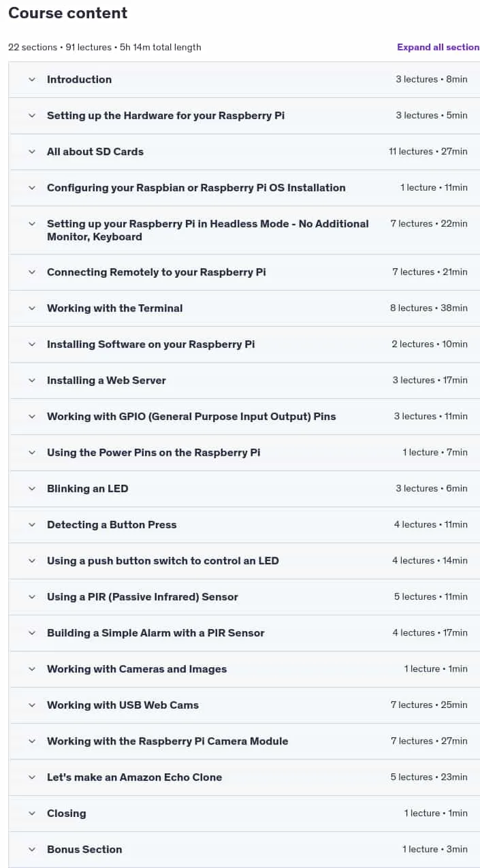
Task: Click chevron next to Bonus Section
Action: point(31,850)
